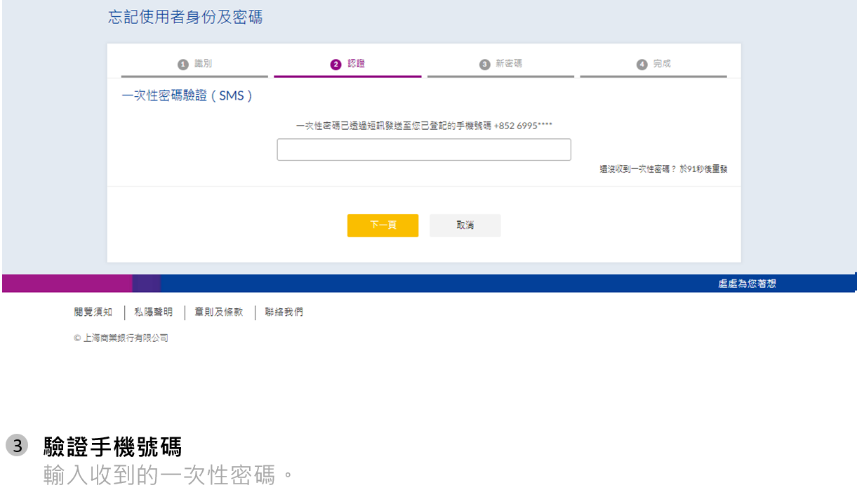Click the number 4 circle beside 完成
Image resolution: width=857 pixels, height=504 pixels.
pyautogui.click(x=642, y=65)
